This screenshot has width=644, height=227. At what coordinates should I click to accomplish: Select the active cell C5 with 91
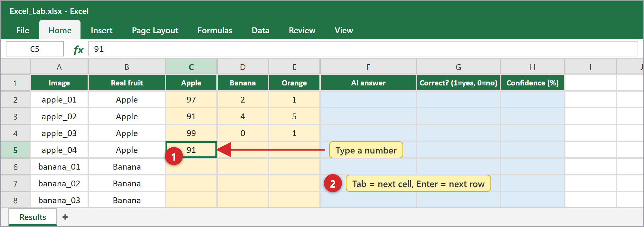pyautogui.click(x=191, y=150)
